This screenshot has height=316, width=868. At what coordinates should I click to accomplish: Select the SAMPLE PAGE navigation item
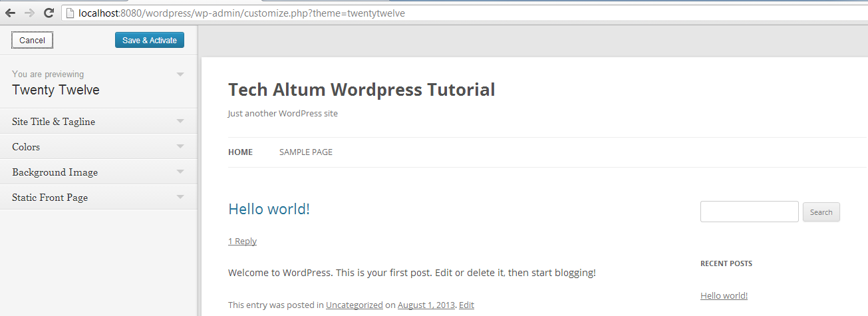pyautogui.click(x=306, y=152)
